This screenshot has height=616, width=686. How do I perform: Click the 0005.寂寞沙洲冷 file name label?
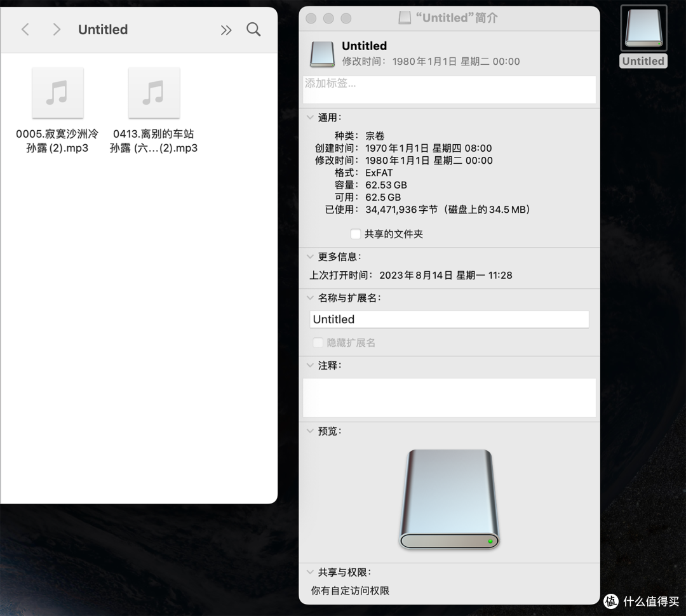(57, 141)
